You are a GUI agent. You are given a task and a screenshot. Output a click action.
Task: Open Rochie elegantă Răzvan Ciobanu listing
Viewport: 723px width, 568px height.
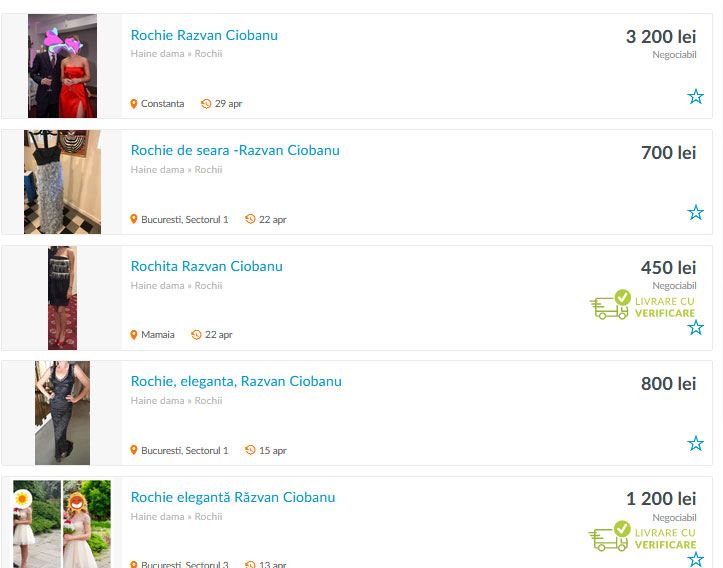[233, 497]
